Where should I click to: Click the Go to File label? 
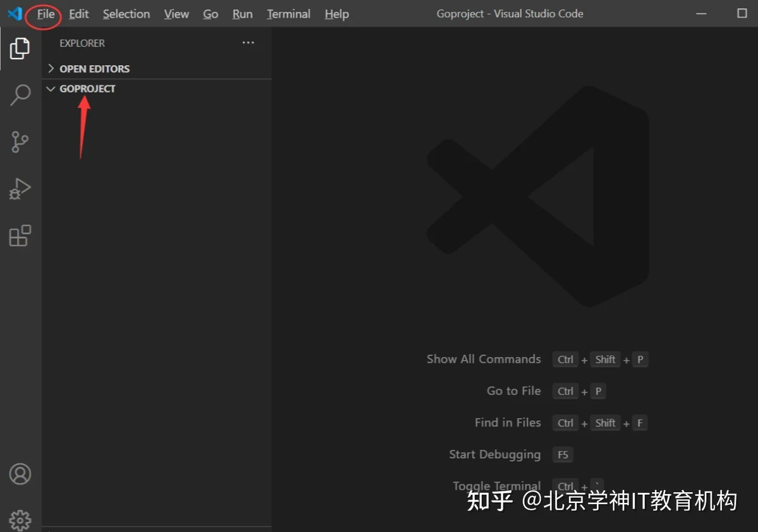[514, 391]
